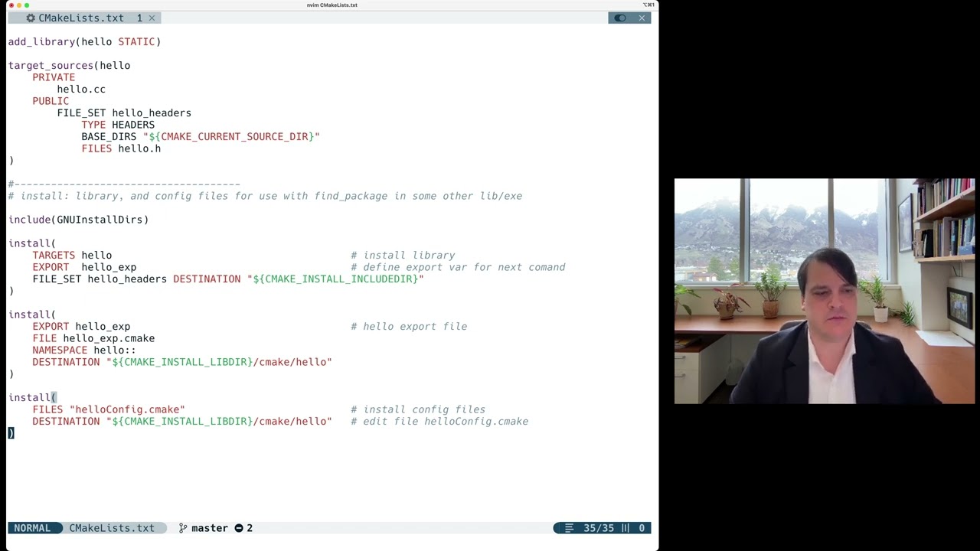Close the CMakeLists.txt buffer via its x

click(x=152, y=18)
